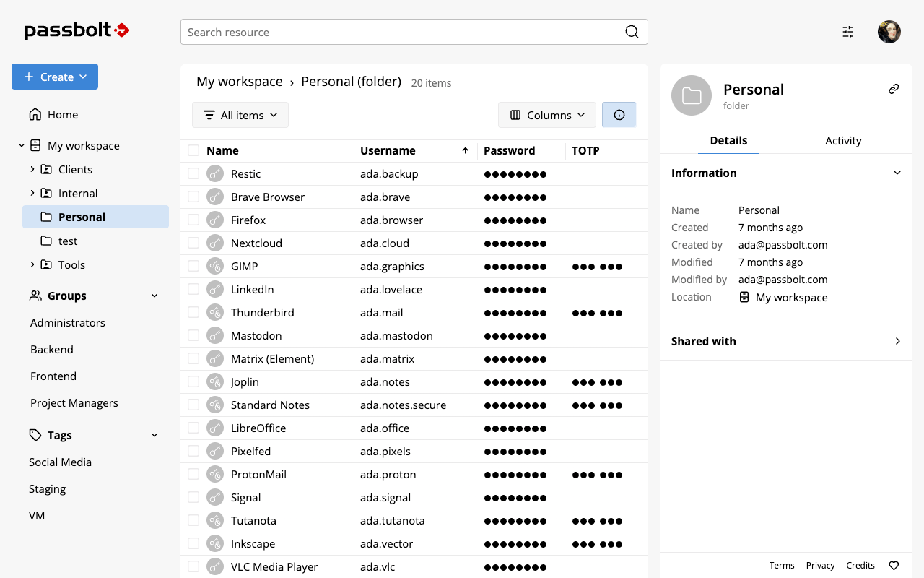
Task: Click the Create button
Action: pyautogui.click(x=55, y=77)
